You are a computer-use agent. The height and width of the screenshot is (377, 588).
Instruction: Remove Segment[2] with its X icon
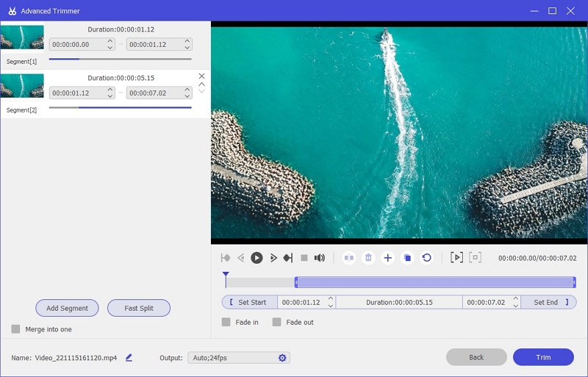(201, 76)
